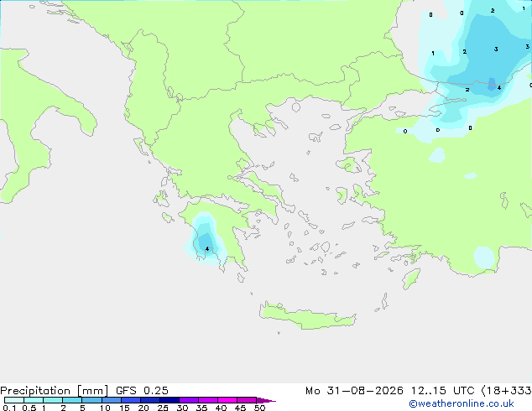The height and width of the screenshot is (411, 532).
Task: Click the 35 legend scale label
Action: click(201, 408)
